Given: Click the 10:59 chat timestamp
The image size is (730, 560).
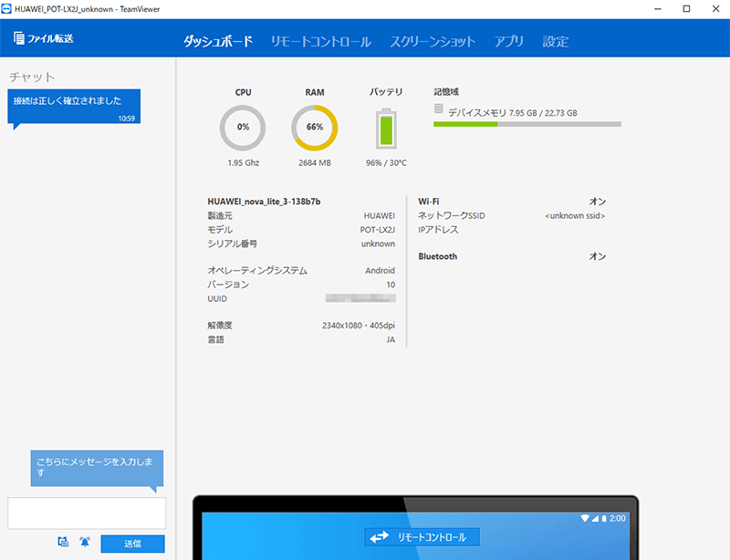Looking at the screenshot, I should [126, 119].
